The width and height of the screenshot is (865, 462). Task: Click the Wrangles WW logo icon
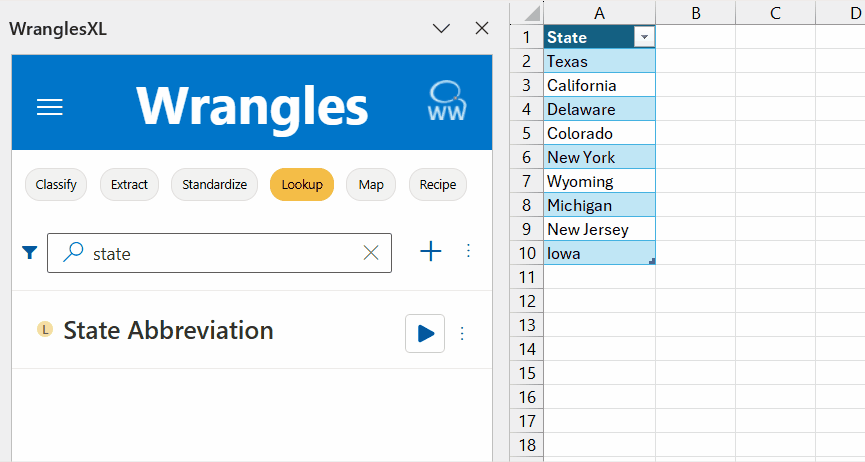[447, 102]
